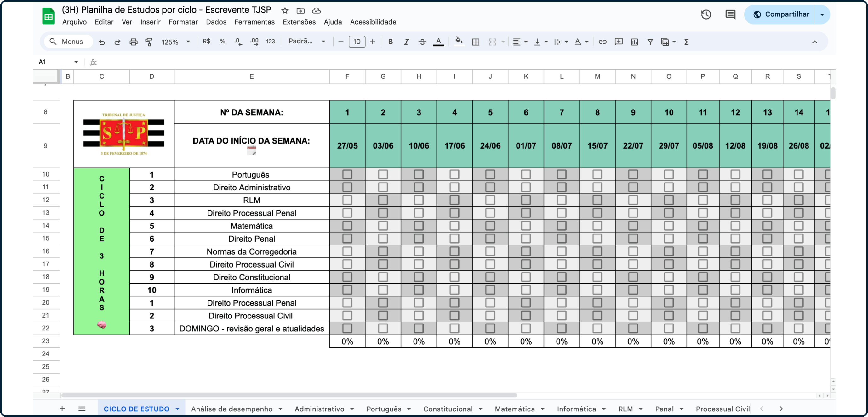Click the font size field
The height and width of the screenshot is (417, 868).
(x=357, y=42)
